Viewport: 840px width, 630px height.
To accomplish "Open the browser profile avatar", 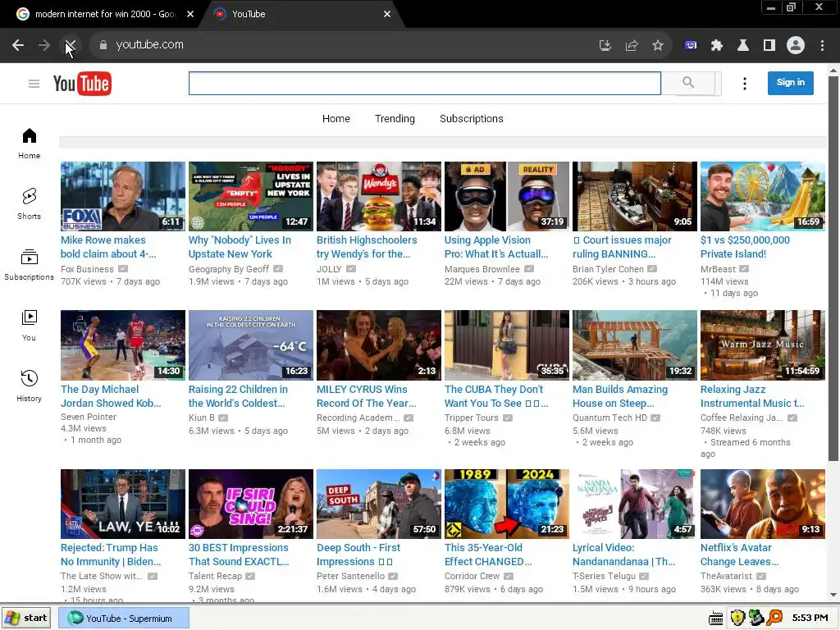I will (796, 46).
